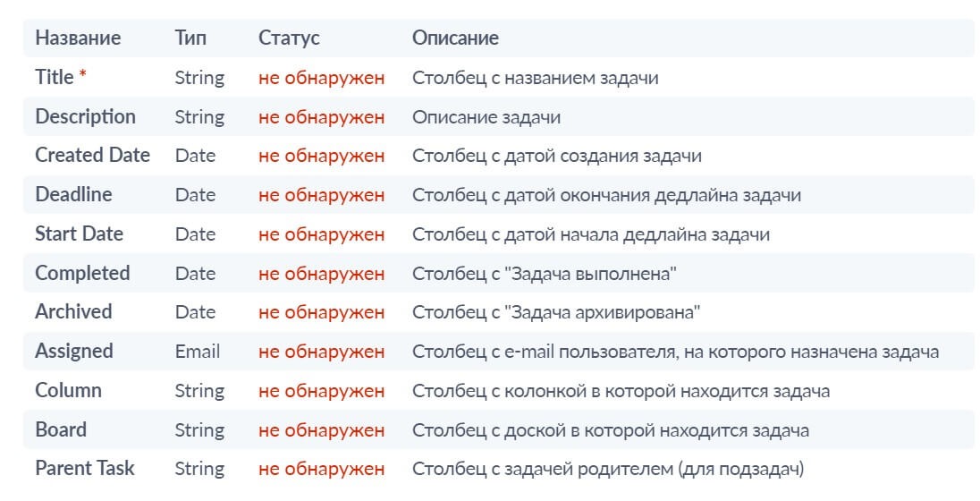Click the red asterisk next to Title
Screen dimensions: 980x501
coord(82,75)
